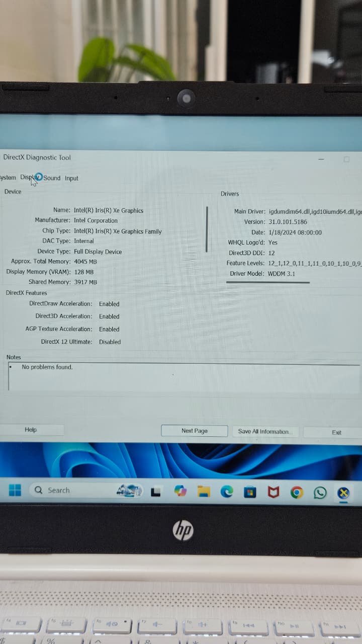Open the Input tab
362x644 pixels.
71,178
